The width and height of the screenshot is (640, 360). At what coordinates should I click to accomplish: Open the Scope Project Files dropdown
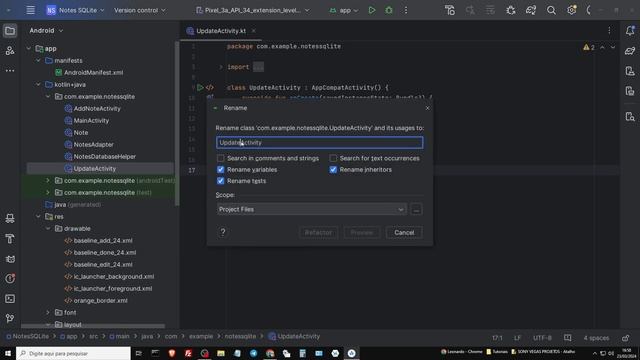(311, 209)
